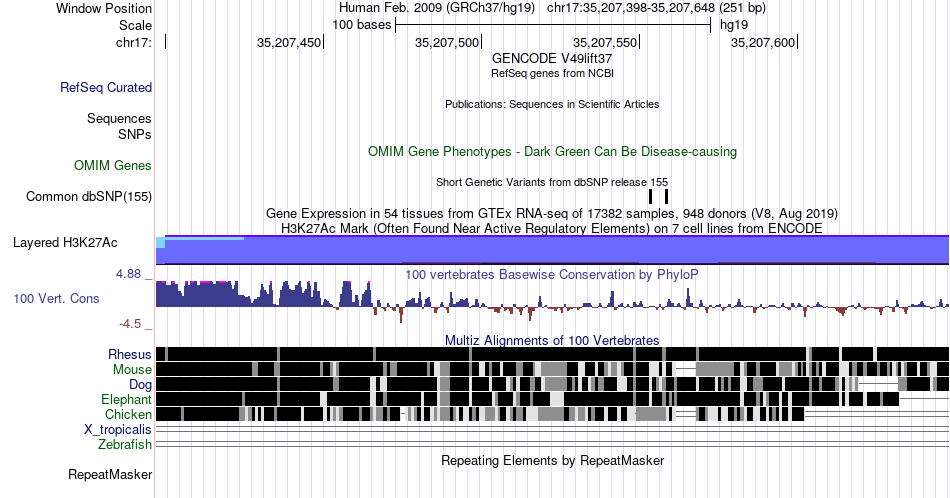The width and height of the screenshot is (950, 498).
Task: Click the X_tropicalis alignment label
Action: [118, 430]
